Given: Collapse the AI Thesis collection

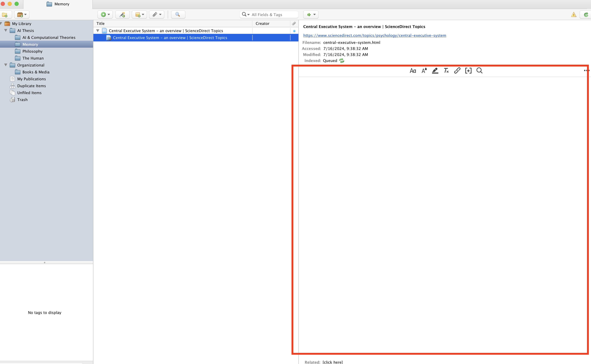Looking at the screenshot, I should (x=6, y=31).
